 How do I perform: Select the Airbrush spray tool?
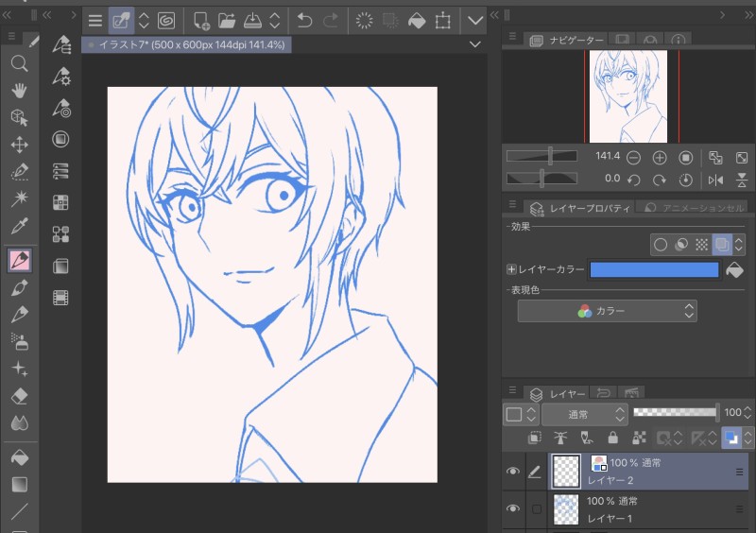click(19, 341)
